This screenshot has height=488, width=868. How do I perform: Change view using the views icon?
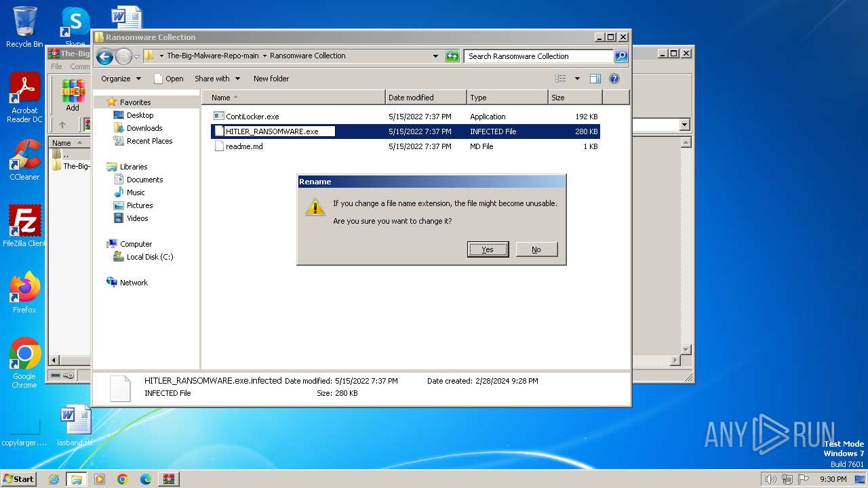[x=561, y=79]
